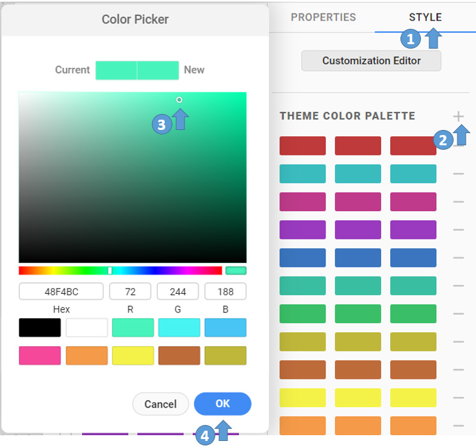Click third orange theme palette swatch
This screenshot has width=476, height=448.
click(413, 426)
